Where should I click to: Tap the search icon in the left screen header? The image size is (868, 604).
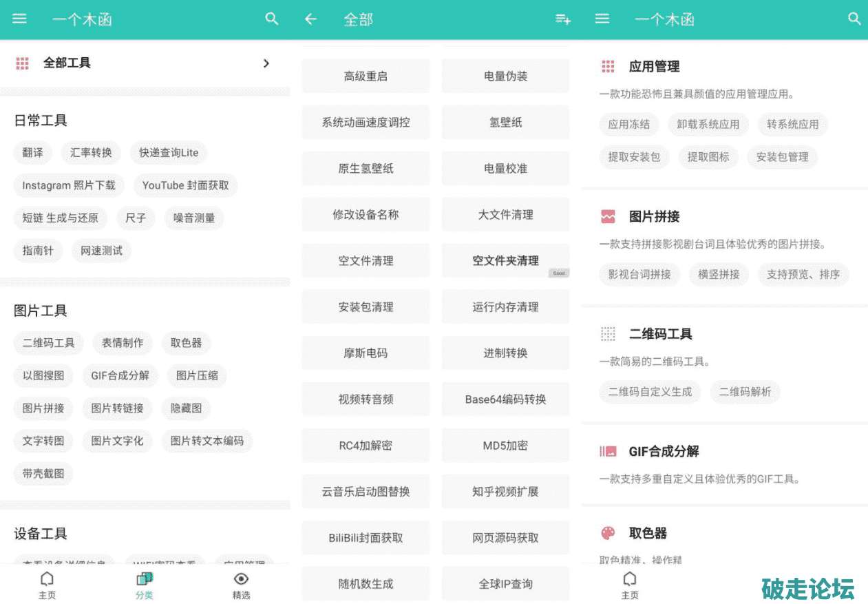272,19
